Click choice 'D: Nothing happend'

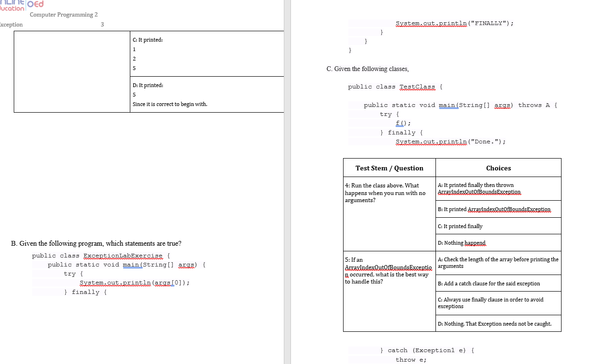[x=461, y=243]
